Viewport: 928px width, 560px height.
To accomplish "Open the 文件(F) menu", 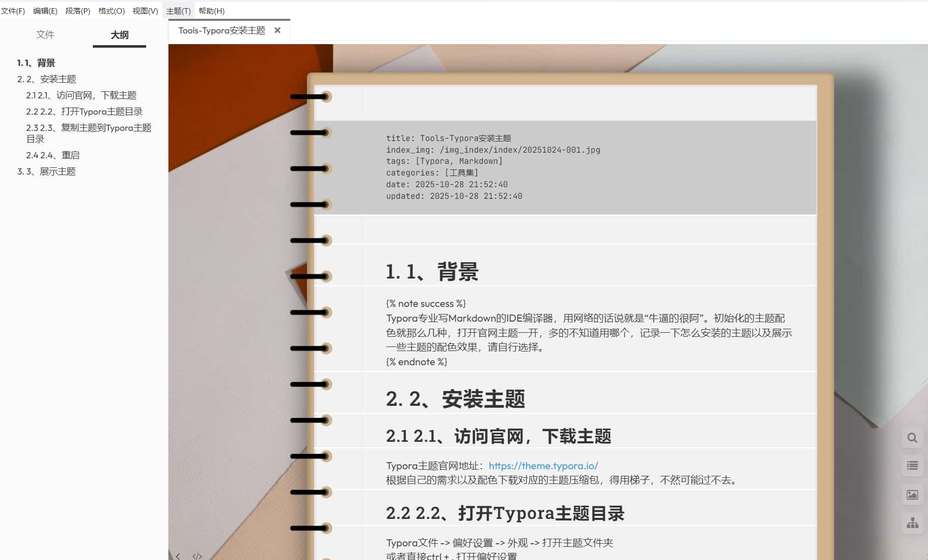I will click(x=13, y=11).
